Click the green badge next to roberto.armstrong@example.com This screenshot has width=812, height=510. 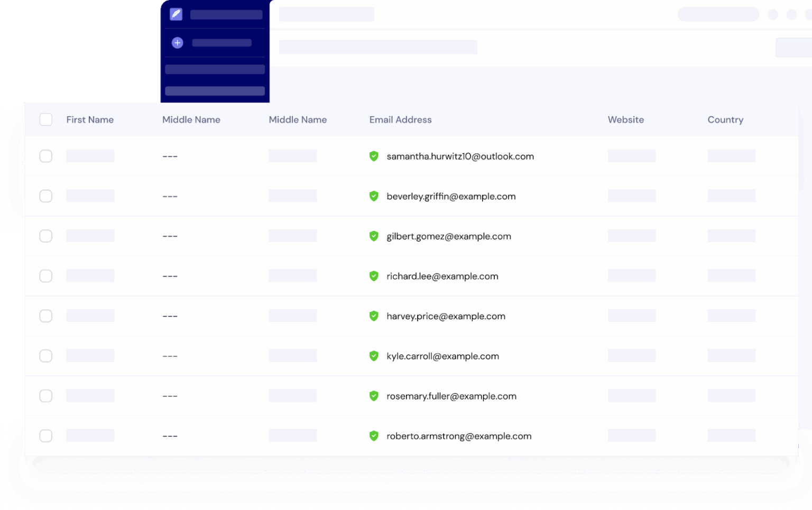374,436
